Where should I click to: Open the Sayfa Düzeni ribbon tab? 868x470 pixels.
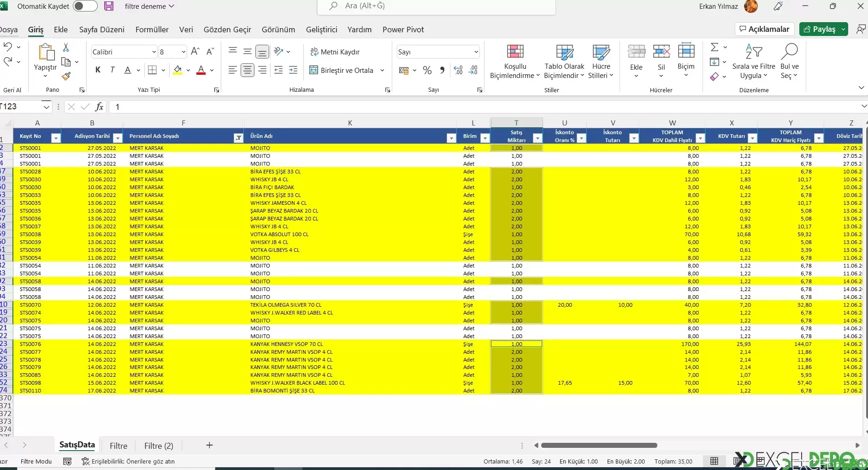pos(102,30)
